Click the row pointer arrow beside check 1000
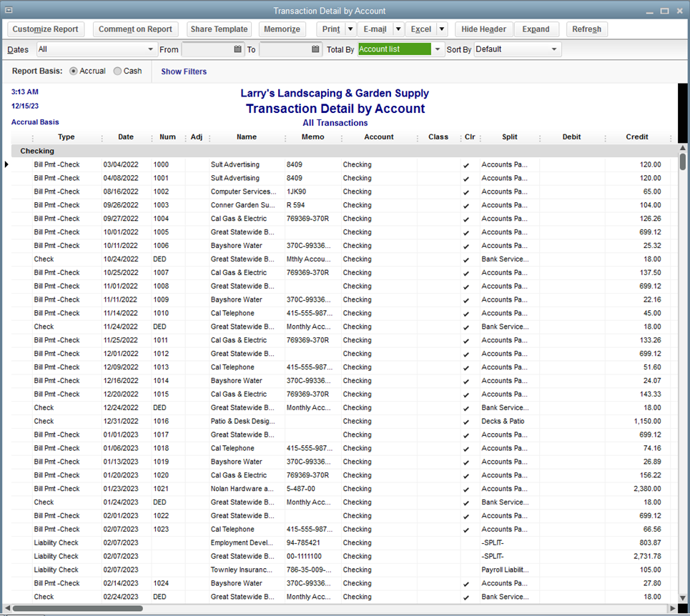The height and width of the screenshot is (616, 690). tap(6, 164)
